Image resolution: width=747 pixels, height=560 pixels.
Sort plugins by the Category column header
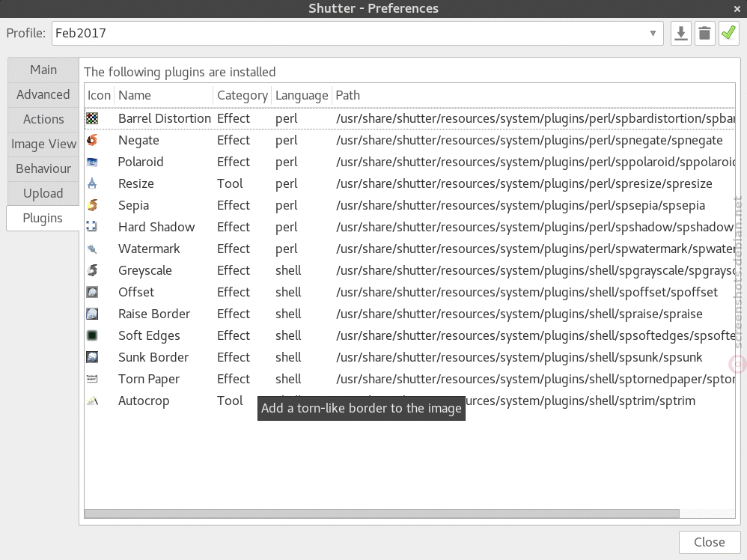[243, 95]
